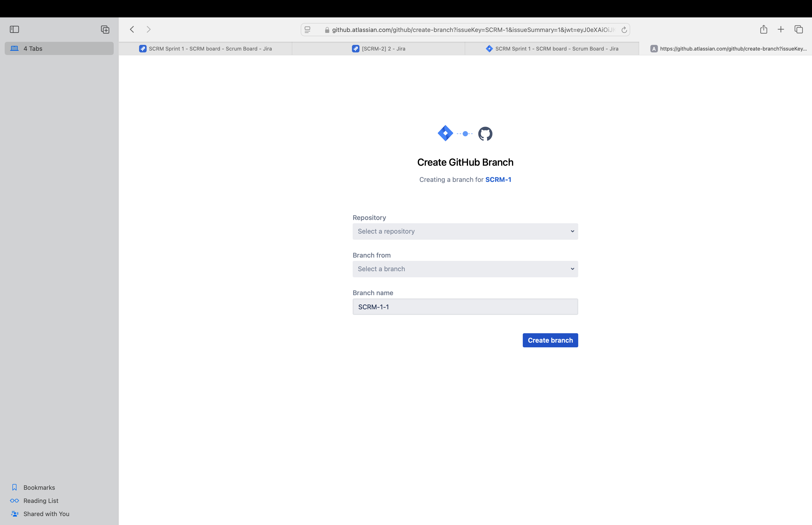Click the Branch name input field

465,306
